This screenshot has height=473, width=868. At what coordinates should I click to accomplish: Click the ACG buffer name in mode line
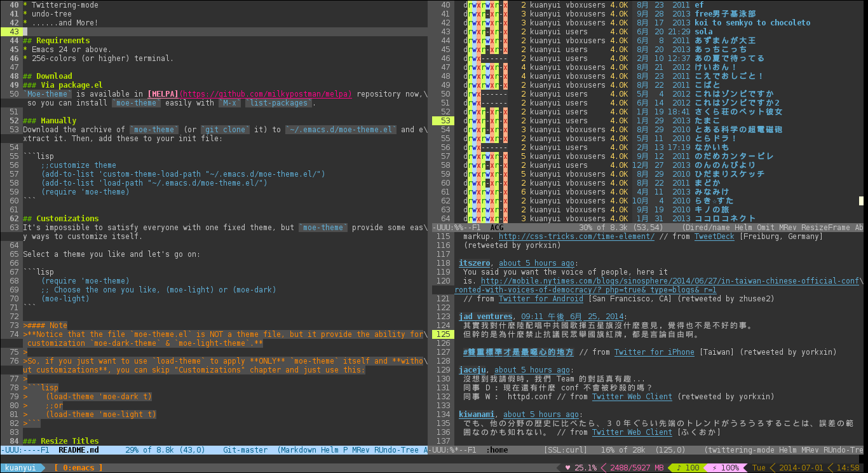(497, 228)
